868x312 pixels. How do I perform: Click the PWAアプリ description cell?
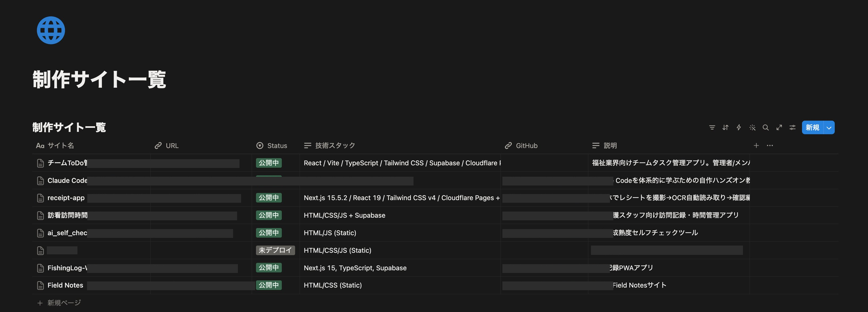coord(669,268)
